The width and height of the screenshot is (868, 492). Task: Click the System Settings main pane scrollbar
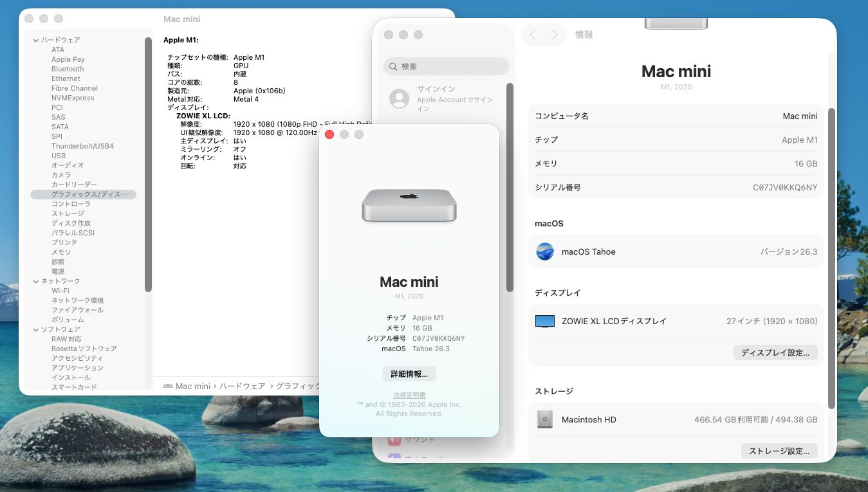[831, 257]
